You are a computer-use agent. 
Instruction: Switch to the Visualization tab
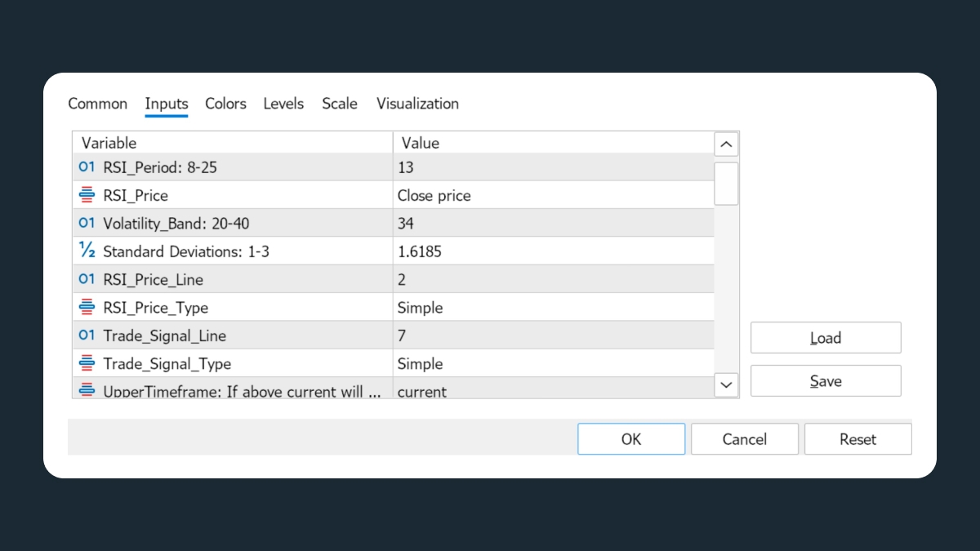[x=417, y=104]
